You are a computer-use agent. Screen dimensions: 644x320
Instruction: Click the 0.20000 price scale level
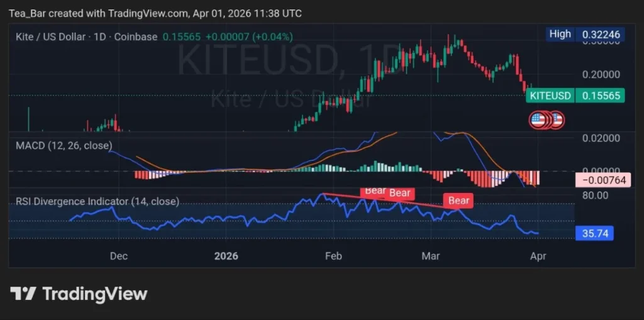(600, 74)
